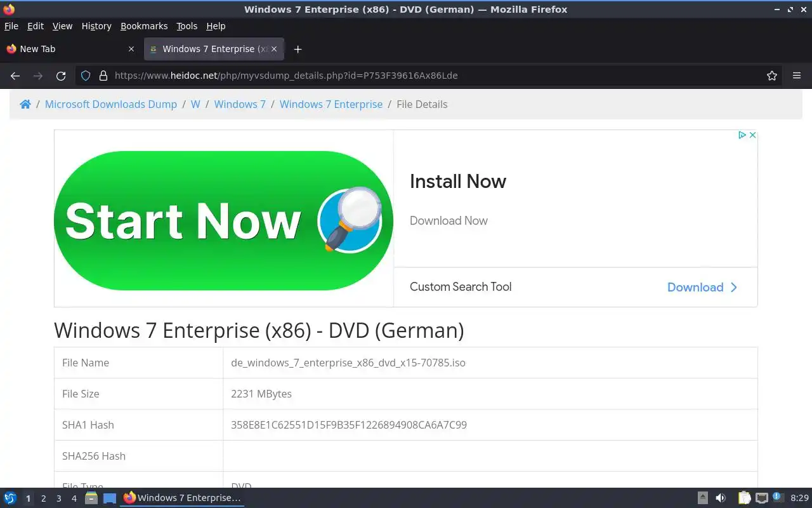Image resolution: width=812 pixels, height=508 pixels.
Task: Click the Download Now ad subtitle
Action: pos(449,221)
